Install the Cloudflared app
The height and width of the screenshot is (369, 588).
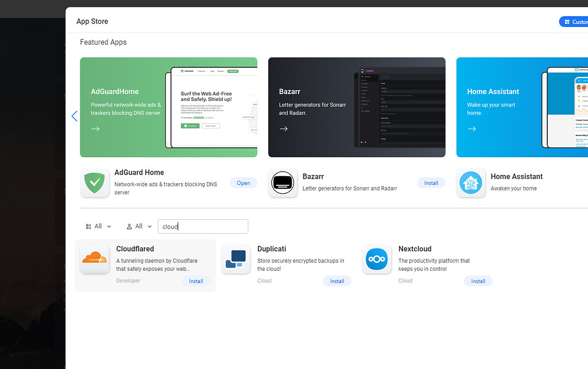[196, 281]
